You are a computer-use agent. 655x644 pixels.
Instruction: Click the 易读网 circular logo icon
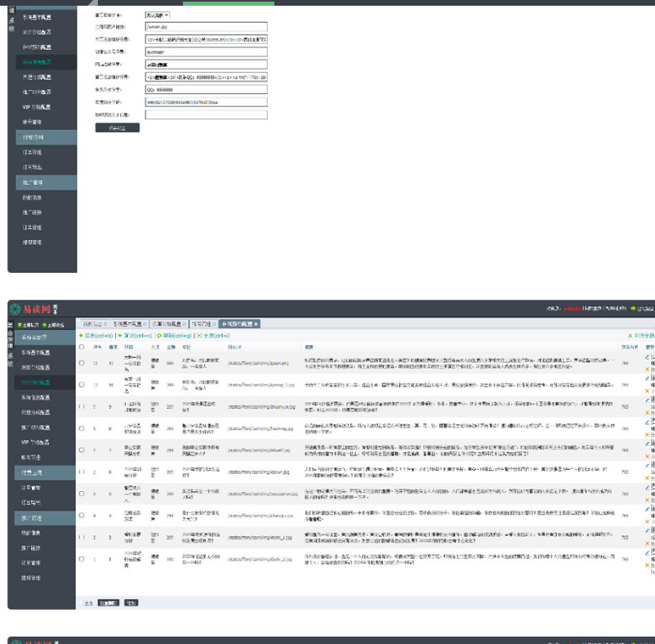tap(15, 308)
